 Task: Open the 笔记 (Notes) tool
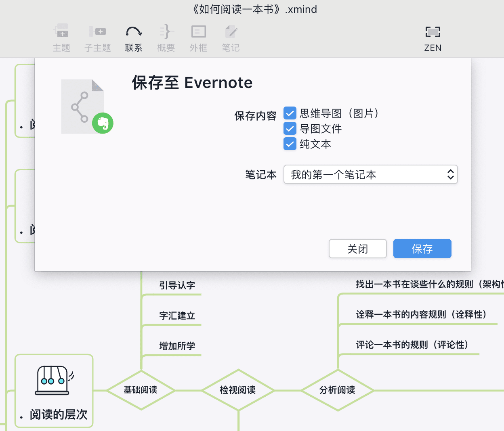[231, 38]
